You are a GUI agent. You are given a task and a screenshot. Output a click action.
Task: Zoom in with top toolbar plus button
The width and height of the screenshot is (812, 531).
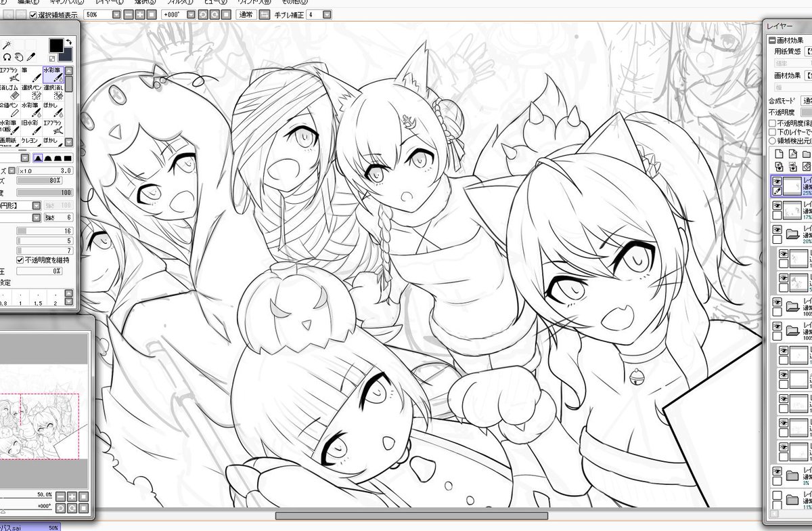click(x=140, y=14)
